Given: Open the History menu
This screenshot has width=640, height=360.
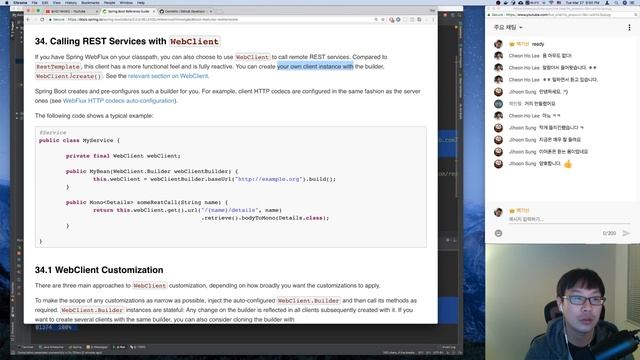Looking at the screenshot, I should coord(71,2).
